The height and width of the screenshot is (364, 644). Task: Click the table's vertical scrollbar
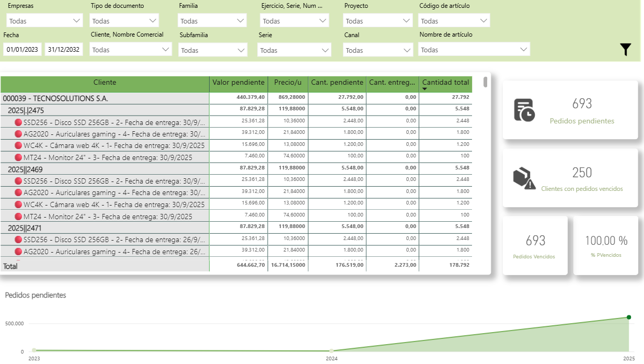(486, 83)
